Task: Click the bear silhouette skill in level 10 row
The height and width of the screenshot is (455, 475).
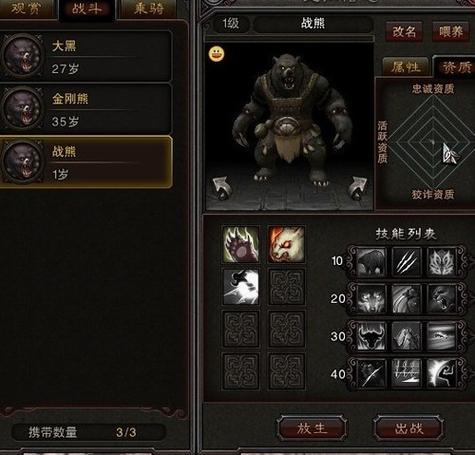Action: (x=371, y=262)
